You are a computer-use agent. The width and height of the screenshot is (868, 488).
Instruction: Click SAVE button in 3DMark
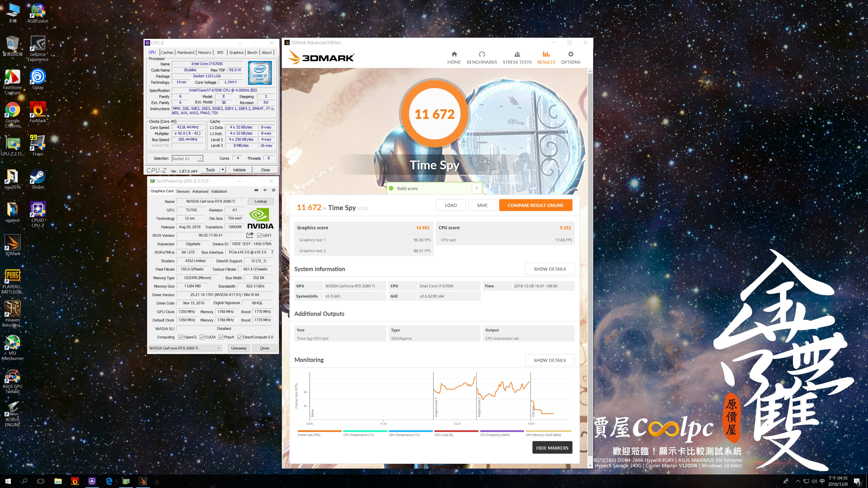pos(482,205)
